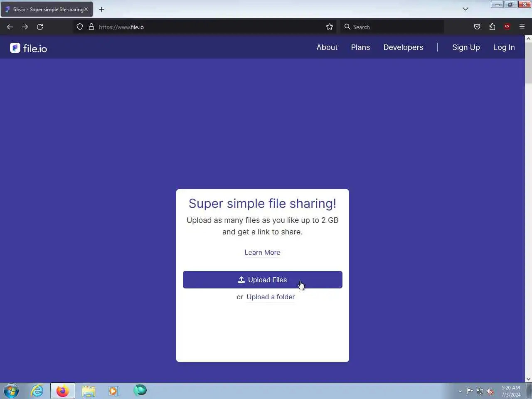The height and width of the screenshot is (399, 532).
Task: Open a new tab with plus
Action: pos(101,9)
